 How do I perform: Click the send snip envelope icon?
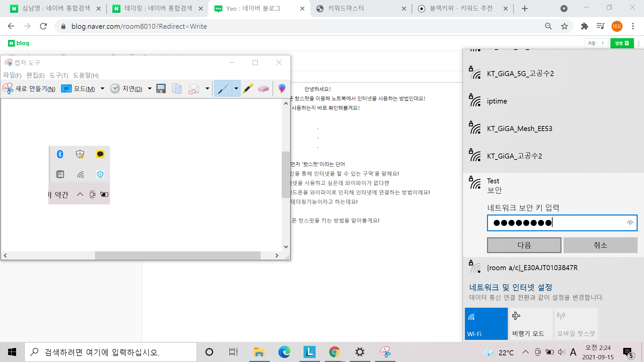(x=194, y=89)
